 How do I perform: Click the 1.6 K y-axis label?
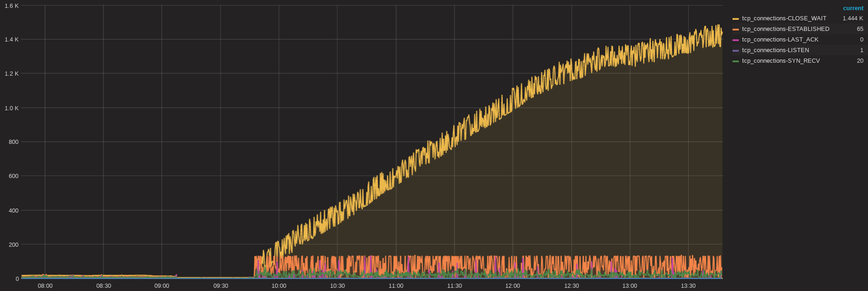[x=12, y=6]
